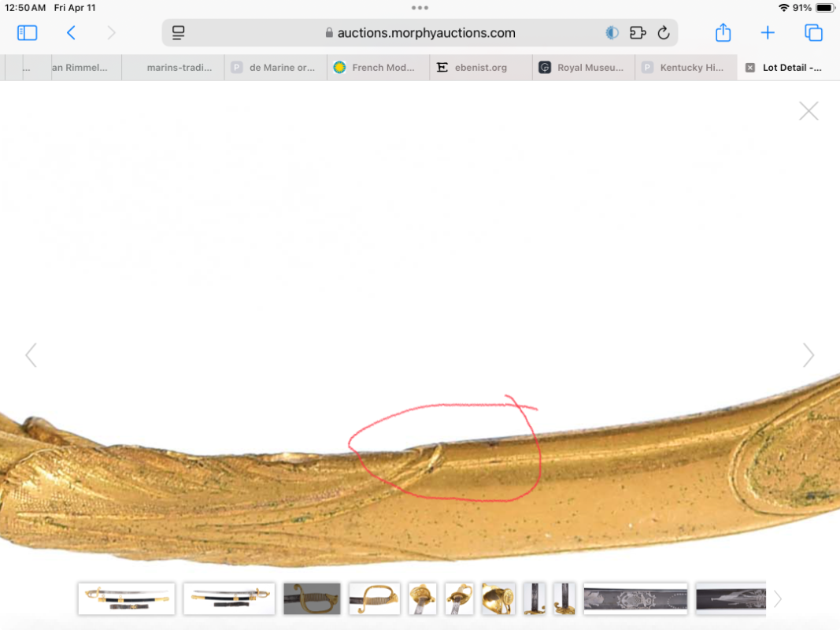Select the gold basket guard closeup thumbnail

(x=498, y=598)
